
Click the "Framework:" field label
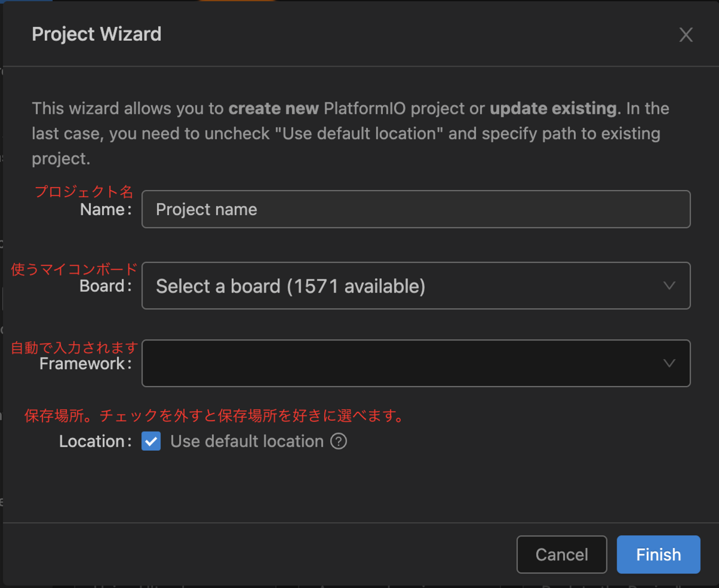click(x=85, y=363)
